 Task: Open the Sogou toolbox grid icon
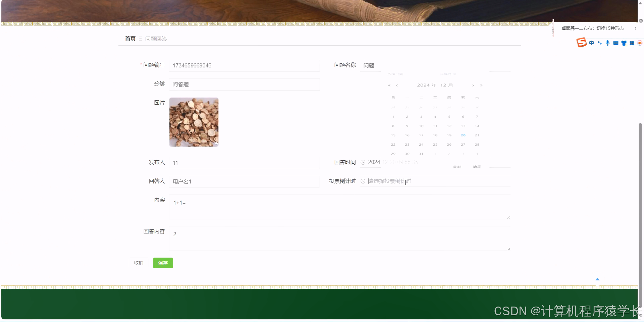tap(632, 43)
